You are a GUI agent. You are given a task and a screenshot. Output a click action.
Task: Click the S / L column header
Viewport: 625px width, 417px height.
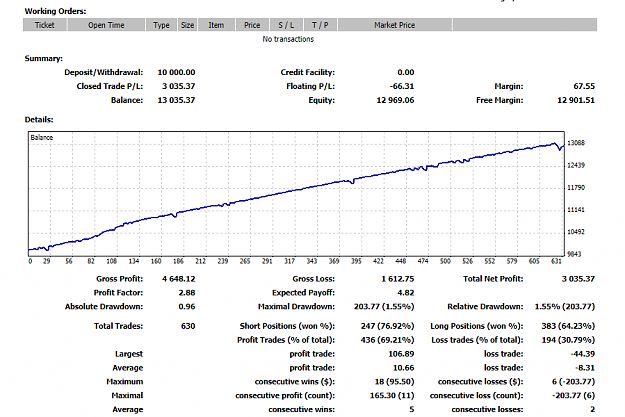pos(286,25)
